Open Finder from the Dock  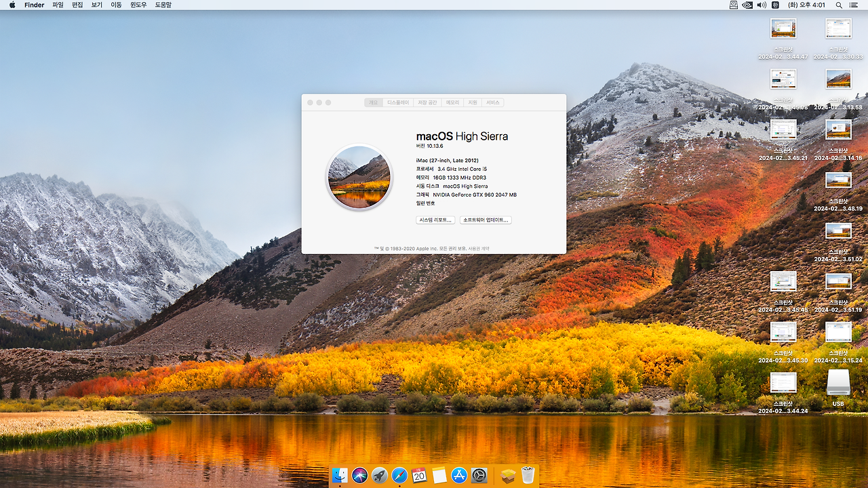point(340,475)
